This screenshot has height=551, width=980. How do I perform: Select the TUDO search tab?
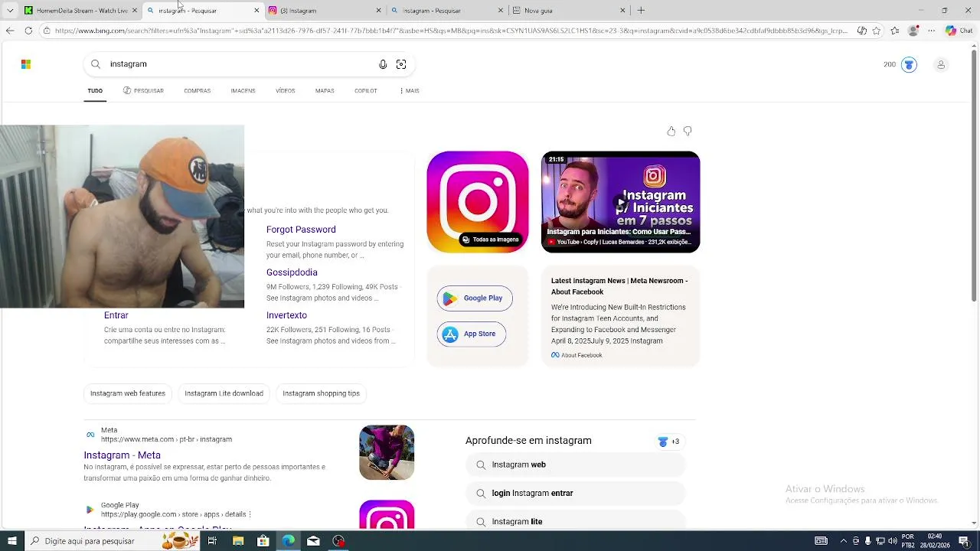[x=95, y=91]
